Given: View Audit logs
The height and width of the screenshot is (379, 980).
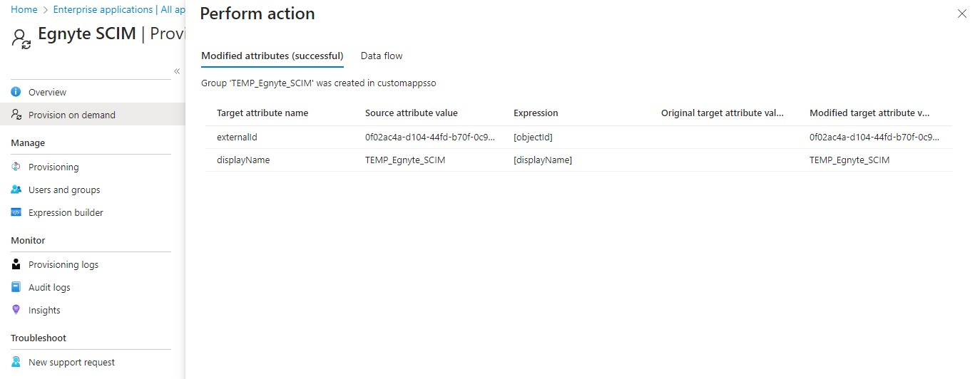Looking at the screenshot, I should (x=49, y=287).
